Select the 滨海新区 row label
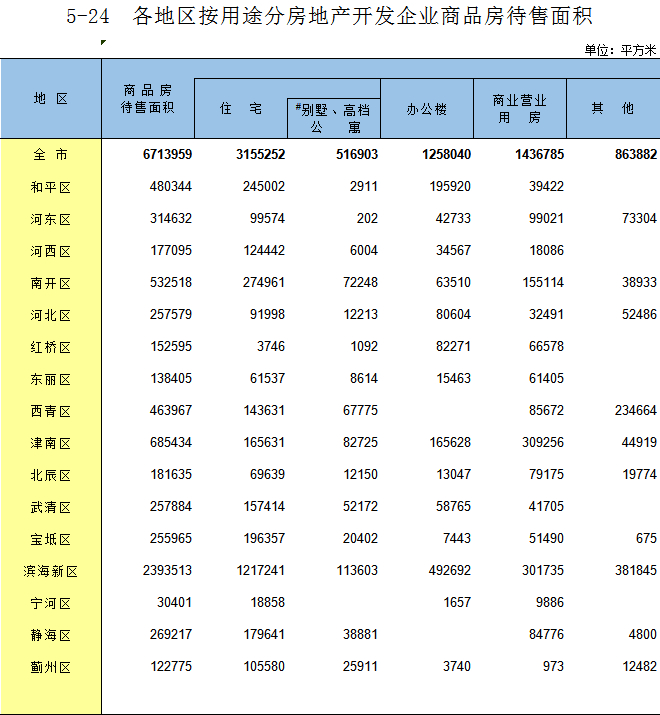 coord(51,571)
